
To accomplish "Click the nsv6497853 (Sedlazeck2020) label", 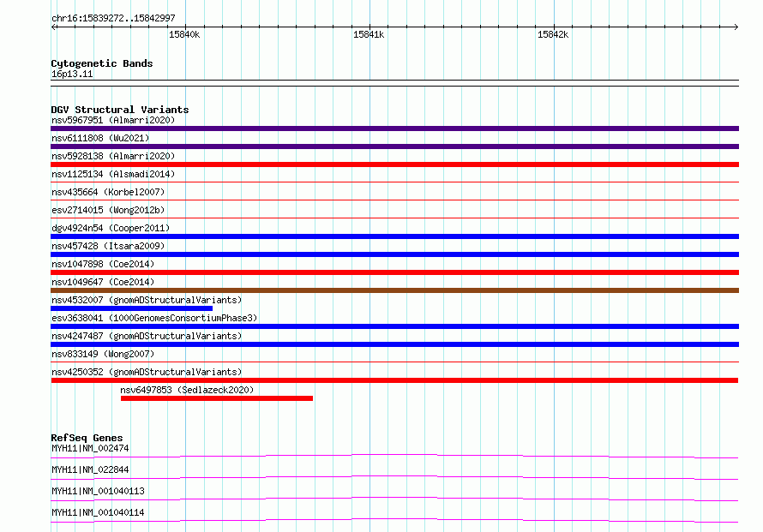I will click(187, 390).
